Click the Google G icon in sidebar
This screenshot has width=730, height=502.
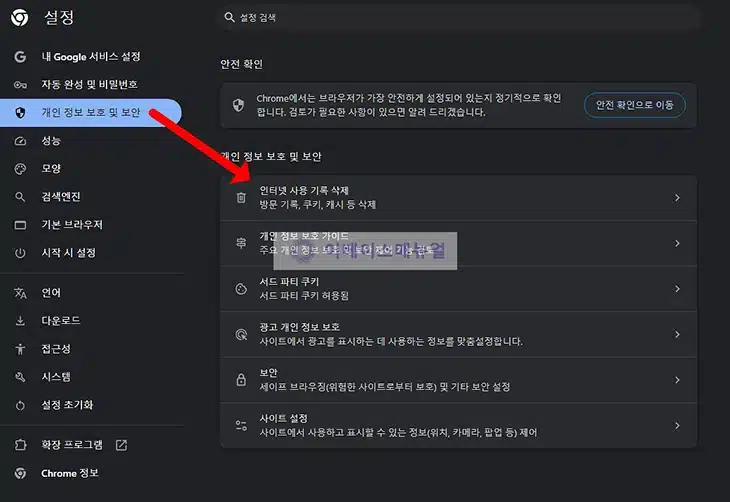[x=20, y=57]
